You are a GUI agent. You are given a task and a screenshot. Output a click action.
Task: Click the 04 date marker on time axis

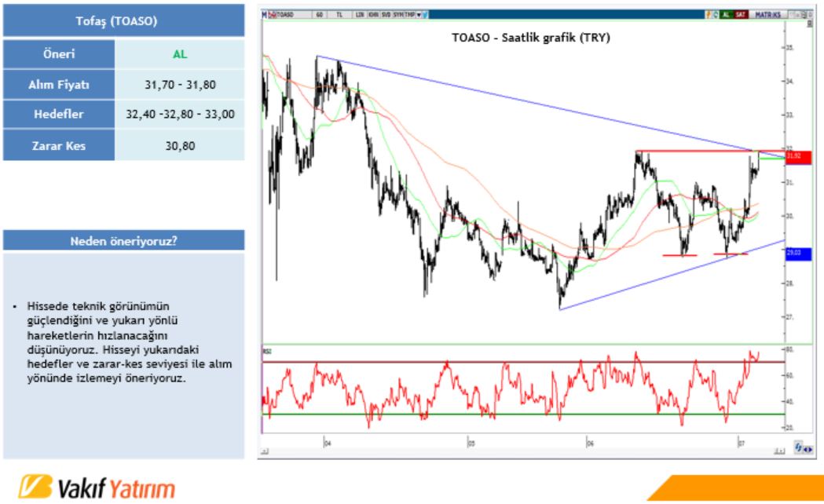tap(327, 444)
